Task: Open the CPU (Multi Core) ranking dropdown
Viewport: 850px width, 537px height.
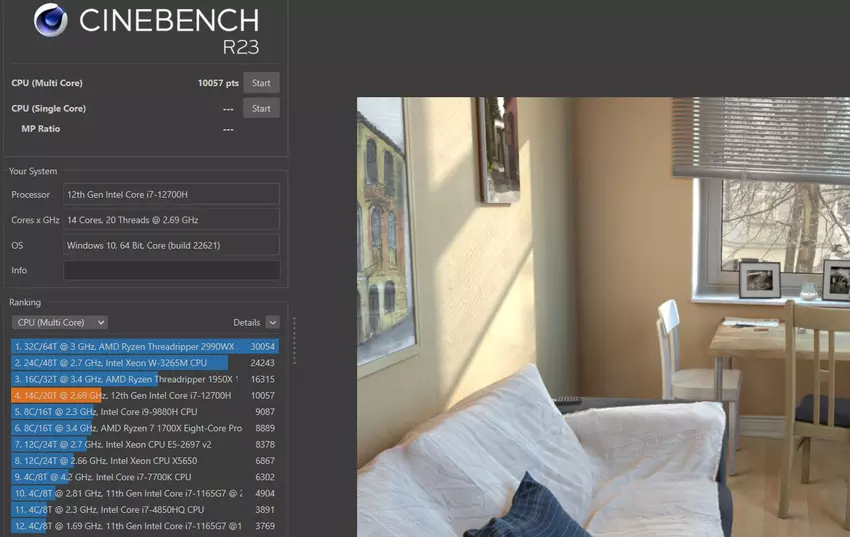Action: click(59, 323)
